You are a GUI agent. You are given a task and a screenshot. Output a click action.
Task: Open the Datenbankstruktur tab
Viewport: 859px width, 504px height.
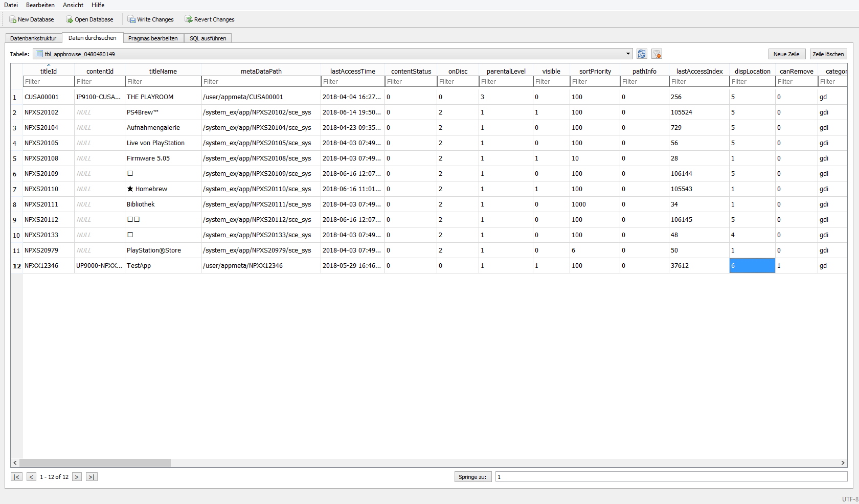[x=33, y=38]
